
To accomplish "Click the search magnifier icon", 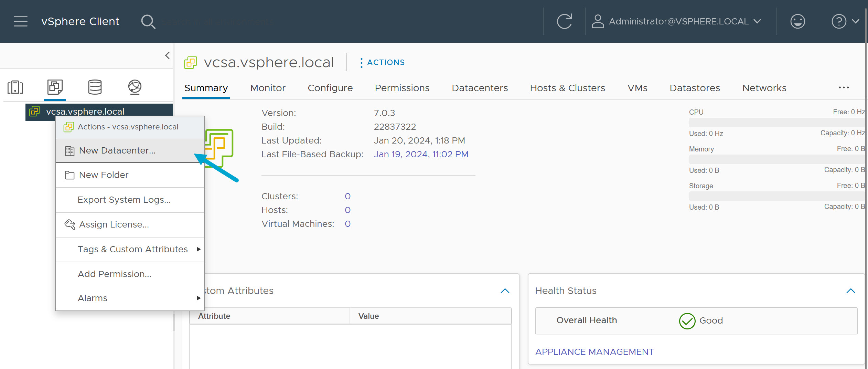I will pyautogui.click(x=148, y=21).
